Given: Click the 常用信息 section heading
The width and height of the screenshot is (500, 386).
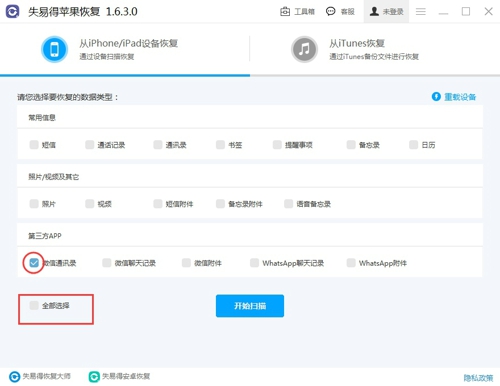Looking at the screenshot, I should click(42, 117).
